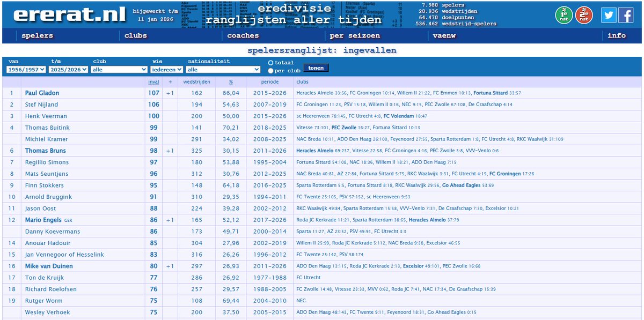Open the spelers menu

coord(38,36)
